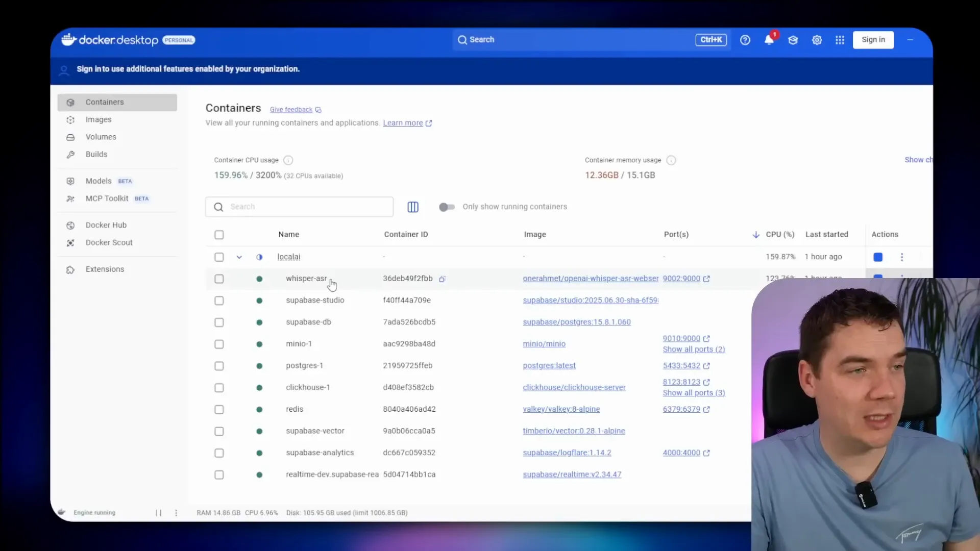Screen dimensions: 980x551
Task: Select the whisper-asr checkbox
Action: coord(219,279)
